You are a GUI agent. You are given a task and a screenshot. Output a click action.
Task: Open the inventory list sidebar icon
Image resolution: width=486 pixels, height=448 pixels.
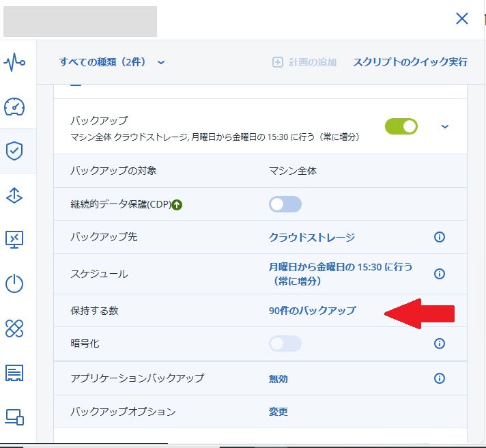point(14,373)
